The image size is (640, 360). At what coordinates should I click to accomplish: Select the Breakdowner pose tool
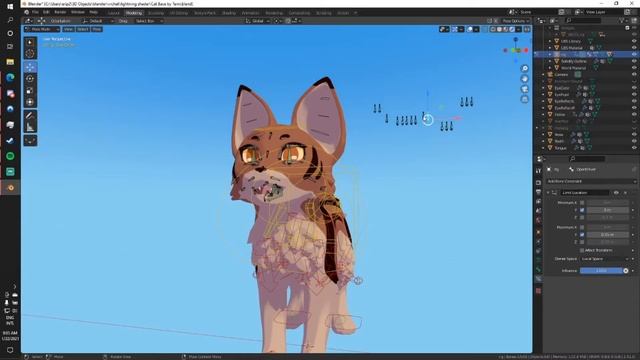30,141
